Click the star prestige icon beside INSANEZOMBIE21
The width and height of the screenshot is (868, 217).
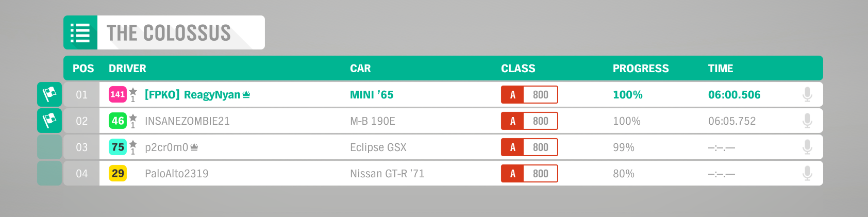click(x=133, y=121)
